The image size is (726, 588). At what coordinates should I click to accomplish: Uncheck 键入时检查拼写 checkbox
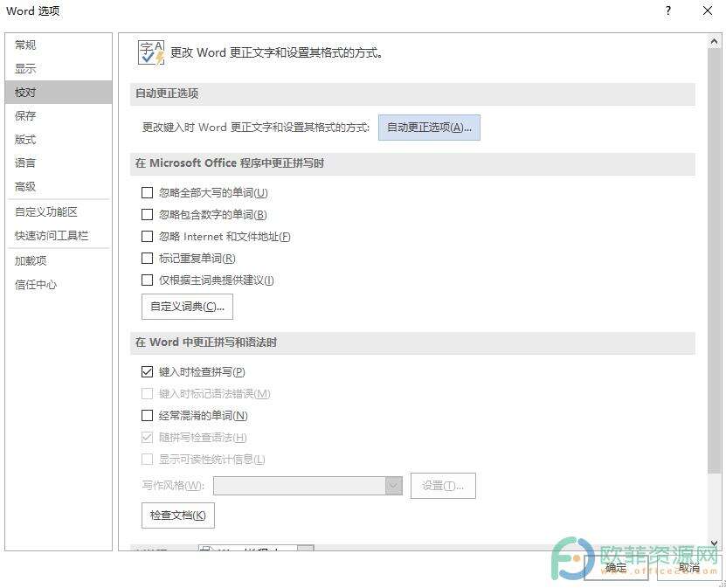pyautogui.click(x=147, y=372)
